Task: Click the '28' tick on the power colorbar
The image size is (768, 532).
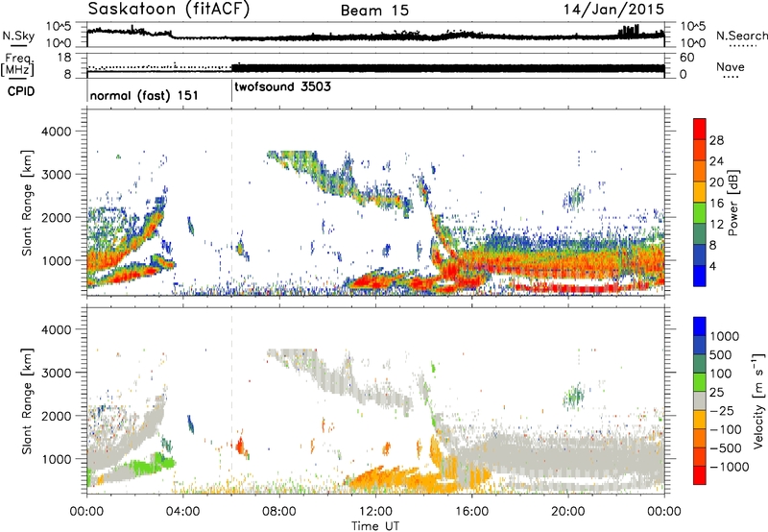Action: tap(716, 140)
